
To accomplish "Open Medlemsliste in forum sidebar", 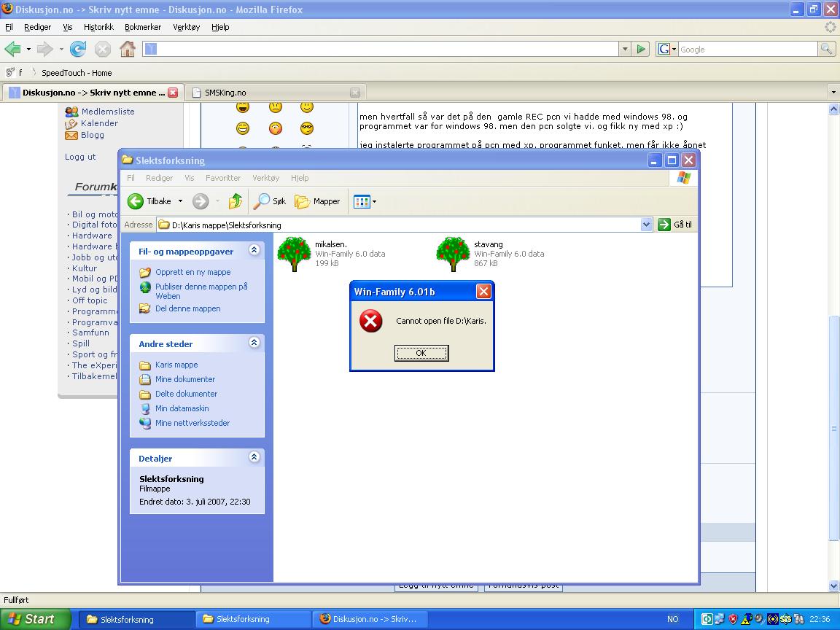I will coord(108,112).
